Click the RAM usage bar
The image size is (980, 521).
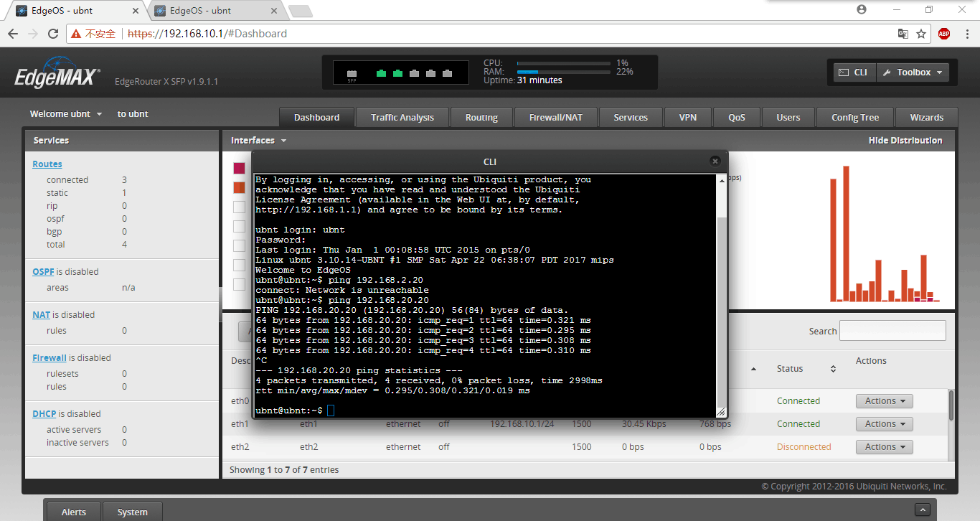[564, 72]
